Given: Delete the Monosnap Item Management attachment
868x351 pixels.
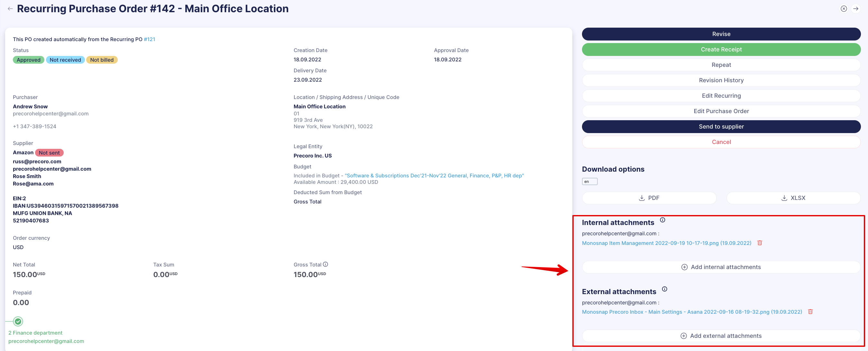Looking at the screenshot, I should pyautogui.click(x=760, y=243).
